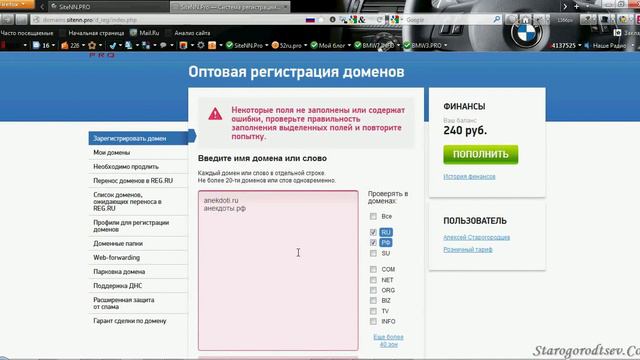Untick the RU domain checkbox
Image resolution: width=640 pixels, height=360 pixels.
(373, 232)
